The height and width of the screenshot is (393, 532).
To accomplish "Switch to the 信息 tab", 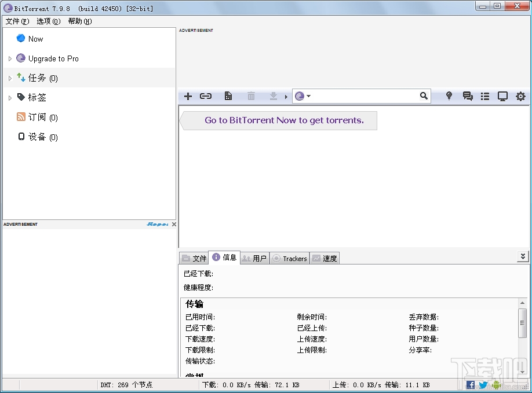I will 224,258.
